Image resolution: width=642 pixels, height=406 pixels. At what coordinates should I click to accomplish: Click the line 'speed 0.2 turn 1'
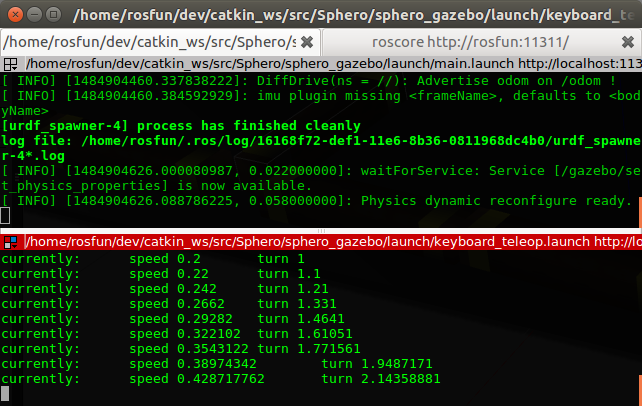point(153,259)
